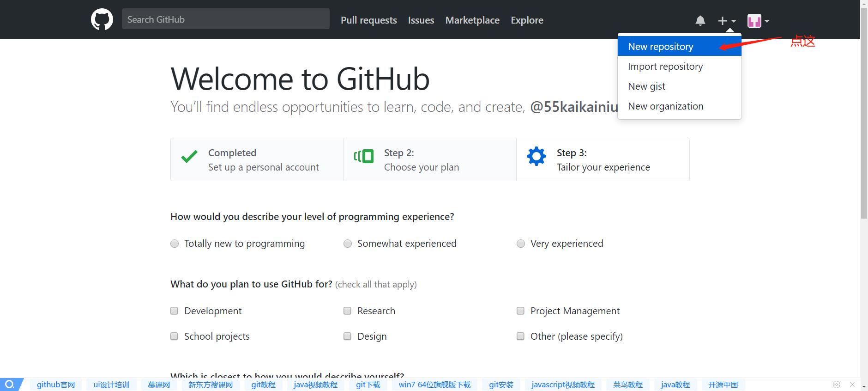Screen dimensions: 868x391
Task: Check Other (please specify) checkbox
Action: pos(520,336)
